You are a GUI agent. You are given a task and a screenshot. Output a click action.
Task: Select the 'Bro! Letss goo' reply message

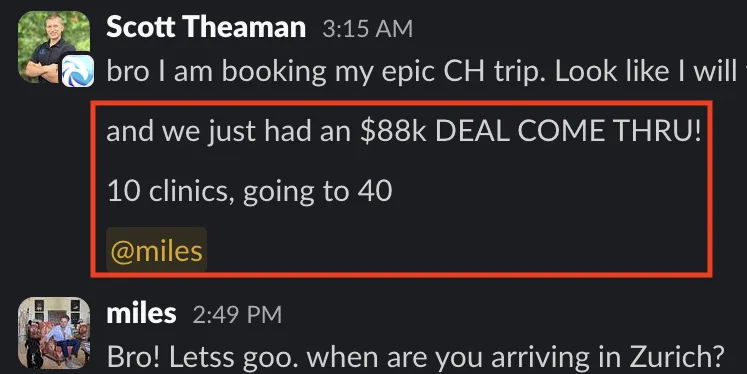point(415,356)
